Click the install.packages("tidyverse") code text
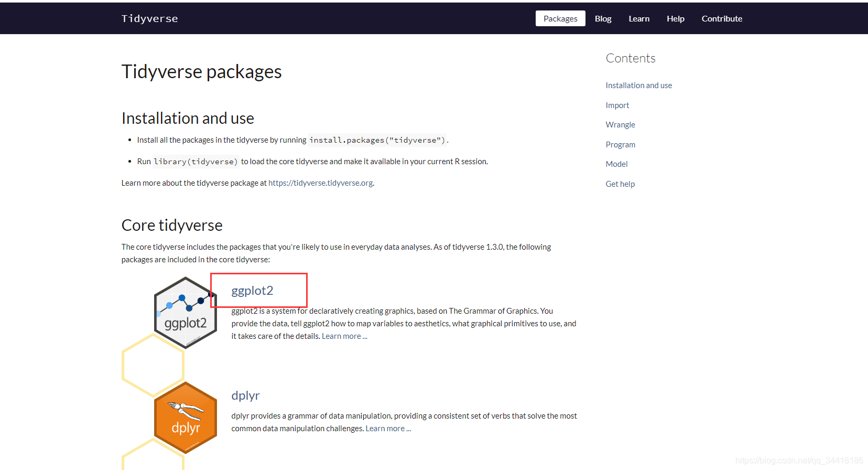Viewport: 868px width, 470px height. click(377, 140)
